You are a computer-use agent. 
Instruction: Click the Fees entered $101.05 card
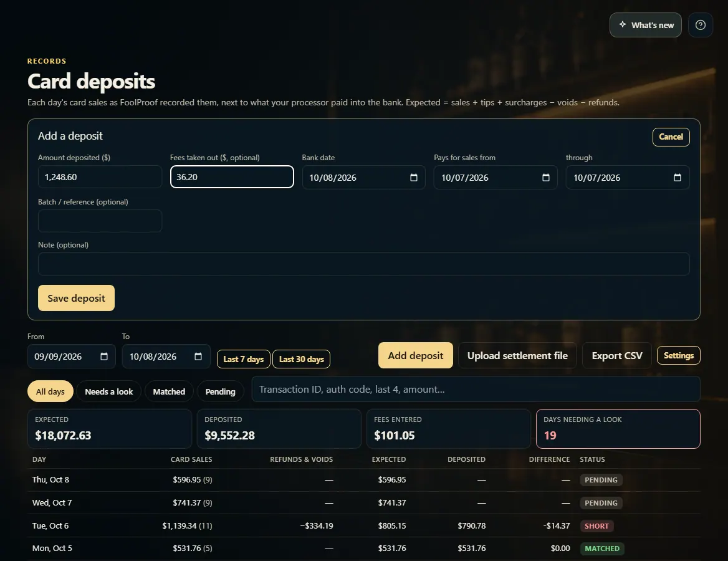coord(449,429)
